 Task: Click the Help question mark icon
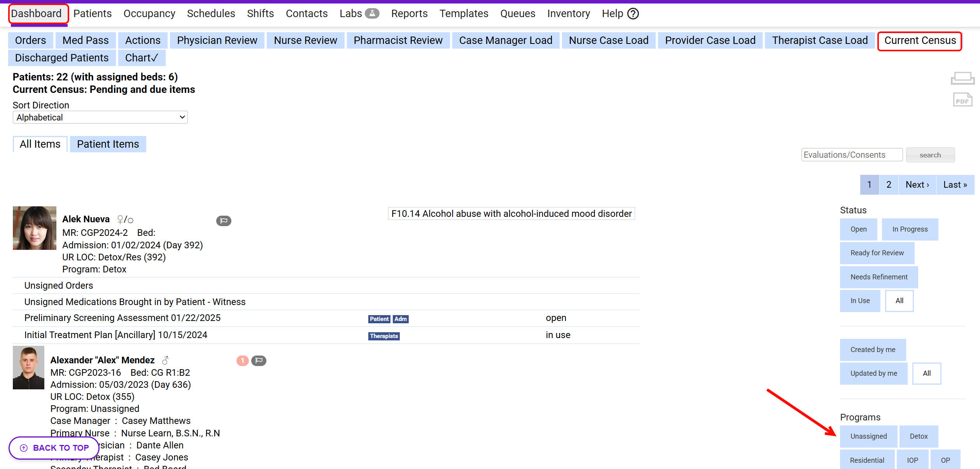(x=633, y=14)
